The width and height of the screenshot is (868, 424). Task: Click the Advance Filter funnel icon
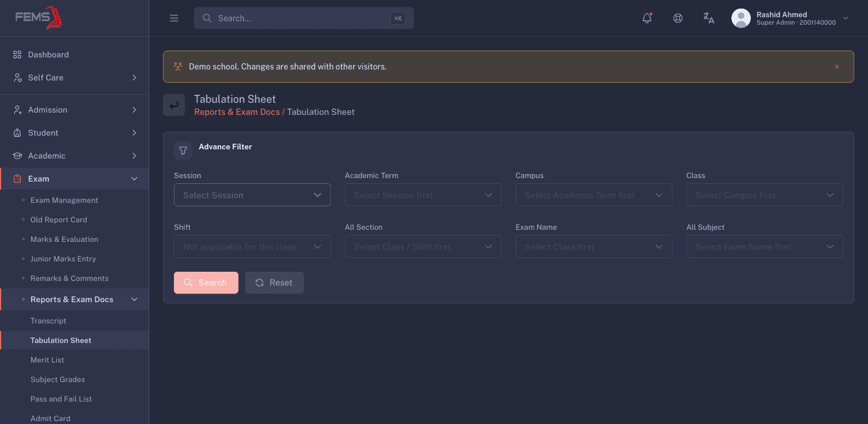point(183,151)
